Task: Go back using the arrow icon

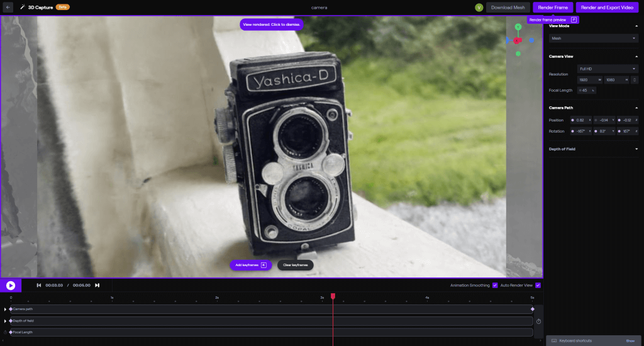Action: coord(8,8)
